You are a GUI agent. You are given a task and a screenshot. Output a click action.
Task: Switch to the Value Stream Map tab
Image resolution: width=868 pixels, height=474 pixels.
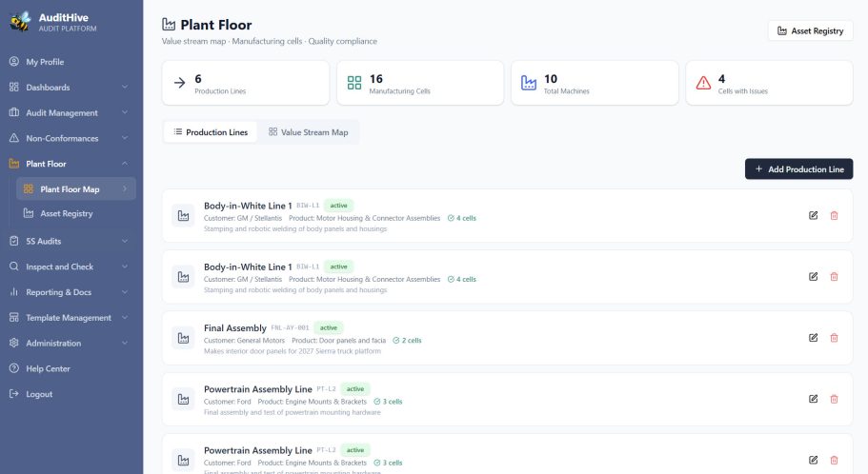pyautogui.click(x=309, y=132)
